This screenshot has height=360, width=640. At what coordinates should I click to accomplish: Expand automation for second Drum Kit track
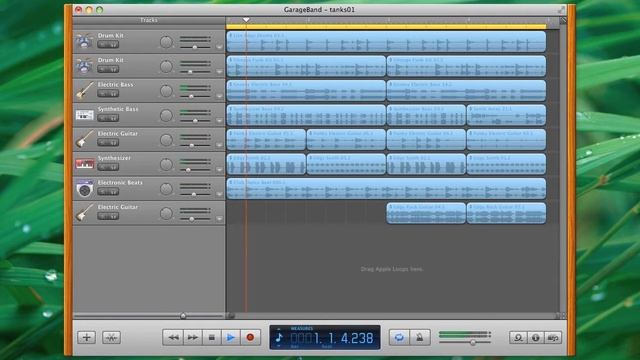[x=219, y=71]
